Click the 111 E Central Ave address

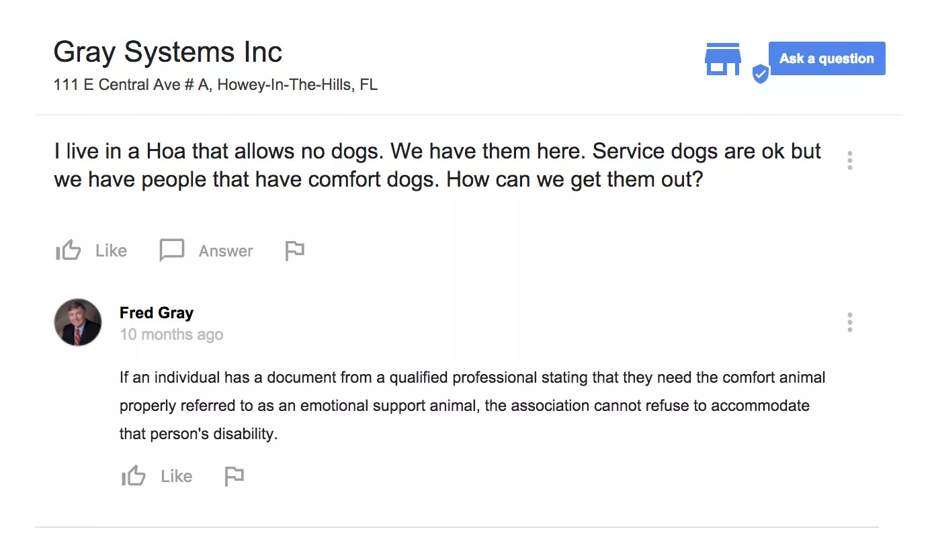[x=215, y=85]
